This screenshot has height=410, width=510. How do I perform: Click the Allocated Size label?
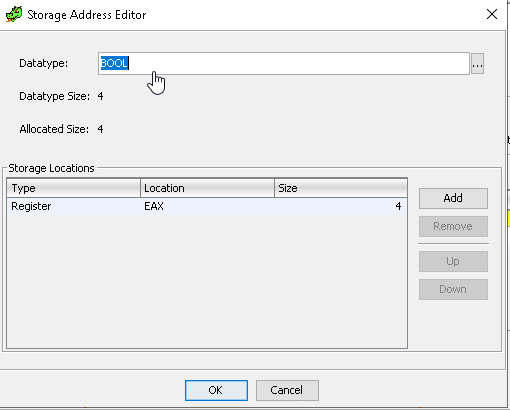(x=54, y=129)
